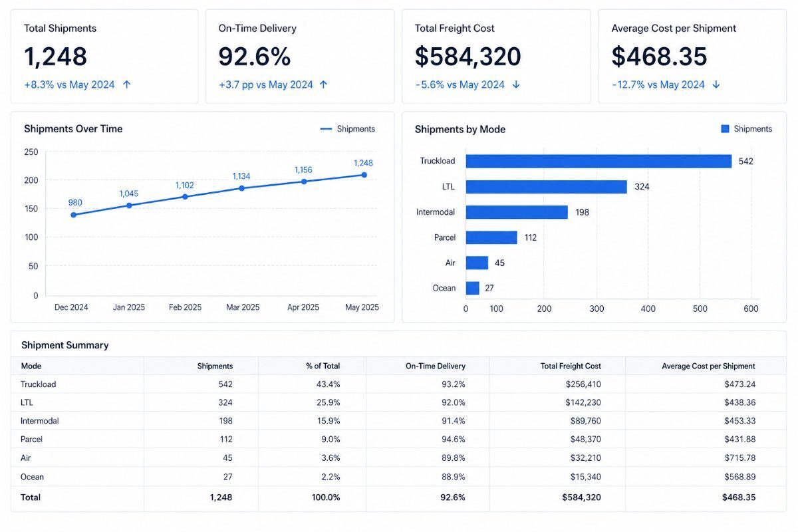Image resolution: width=798 pixels, height=532 pixels.
Task: Select the Mar 2025 data point labeled 1,134
Action: [241, 188]
